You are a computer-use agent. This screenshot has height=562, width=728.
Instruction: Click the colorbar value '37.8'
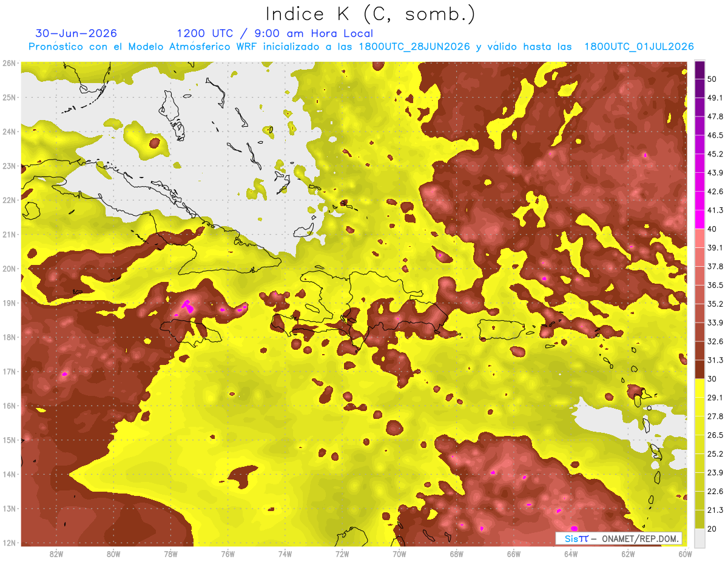tap(715, 266)
